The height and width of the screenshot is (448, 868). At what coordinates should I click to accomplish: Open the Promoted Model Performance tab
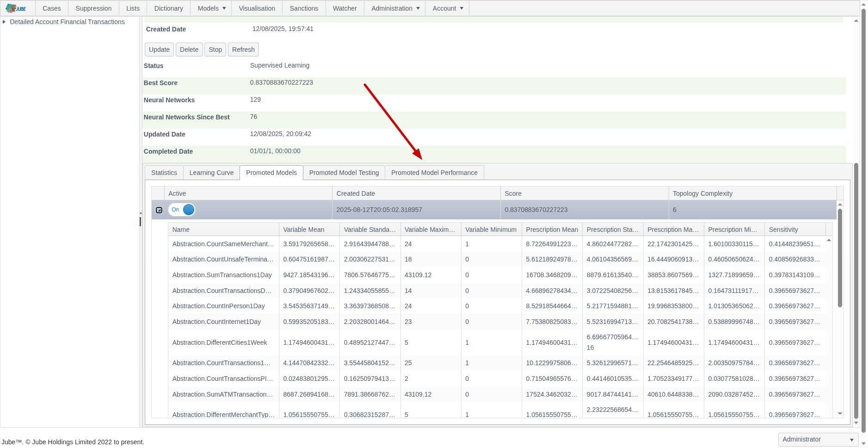click(x=434, y=173)
